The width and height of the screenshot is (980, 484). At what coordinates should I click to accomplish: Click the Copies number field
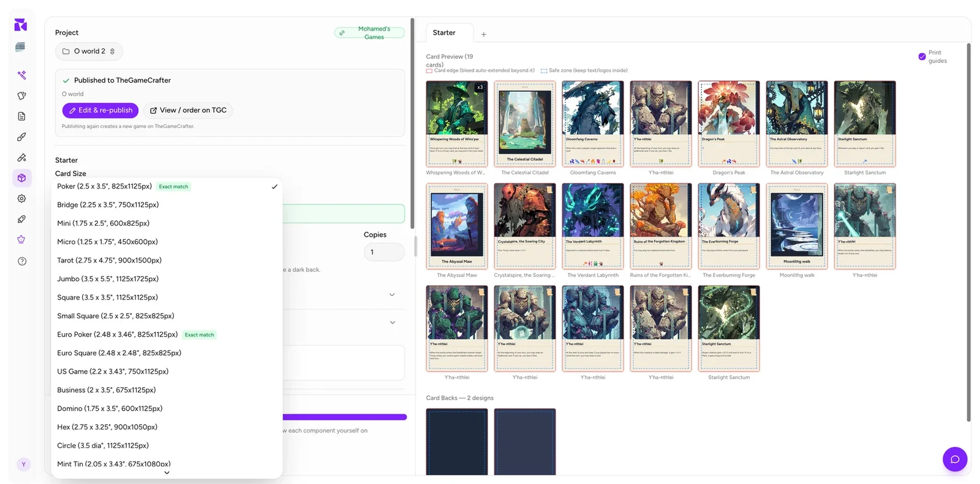[x=384, y=252]
